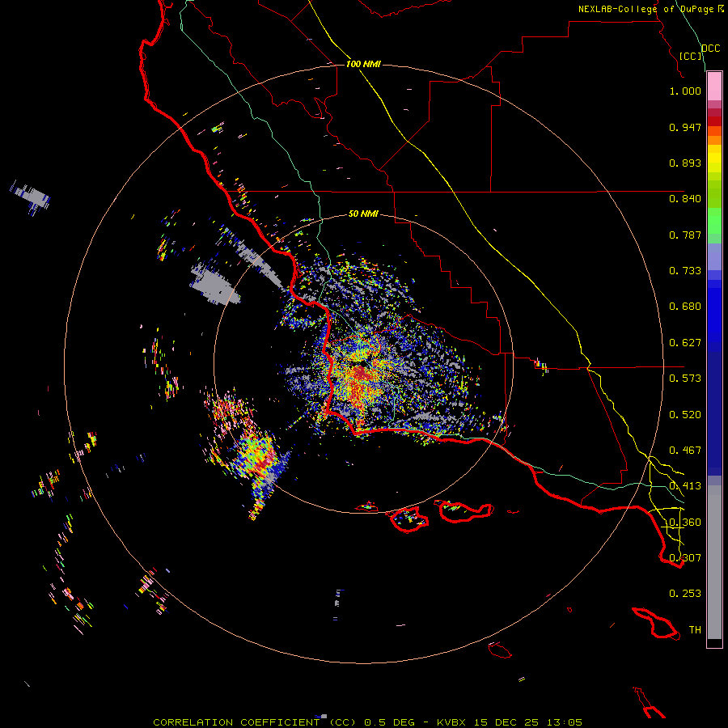
Task: Click the pink segment of the color bar
Action: (714, 87)
